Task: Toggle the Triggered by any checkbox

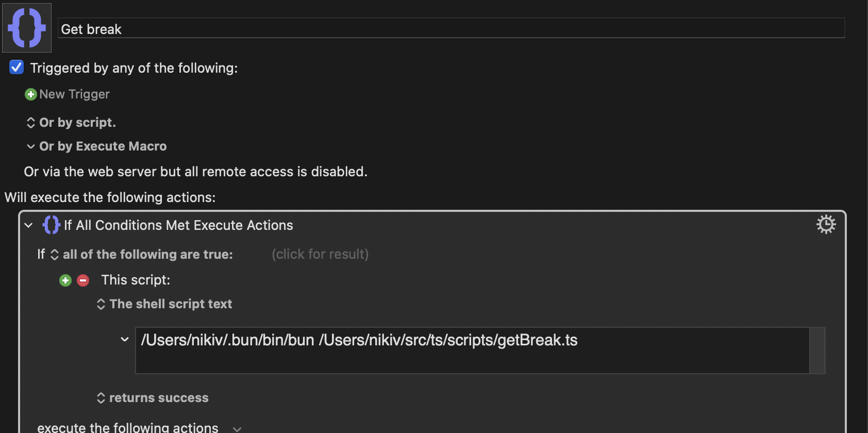Action: coord(16,67)
